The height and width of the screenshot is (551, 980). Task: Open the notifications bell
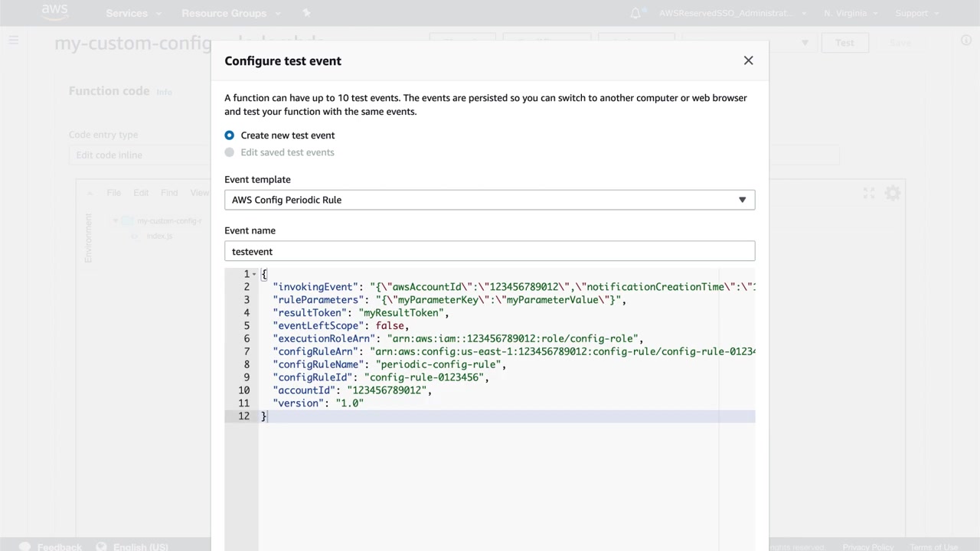[x=635, y=13]
